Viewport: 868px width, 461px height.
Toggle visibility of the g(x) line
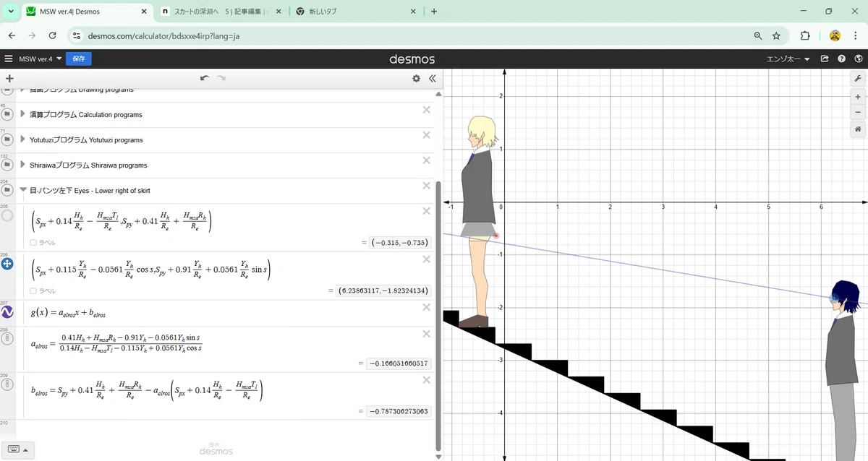7,312
